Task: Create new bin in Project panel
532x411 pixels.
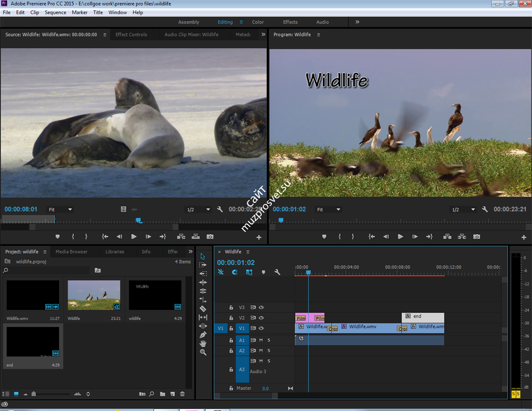Action: pyautogui.click(x=162, y=394)
